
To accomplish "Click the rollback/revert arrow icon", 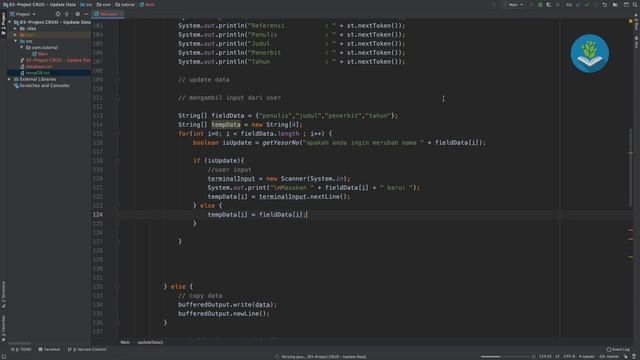I will click(604, 4).
